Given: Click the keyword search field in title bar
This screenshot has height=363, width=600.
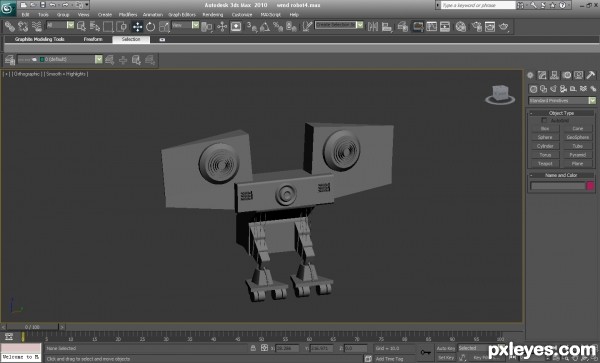Looking at the screenshot, I should [478, 5].
